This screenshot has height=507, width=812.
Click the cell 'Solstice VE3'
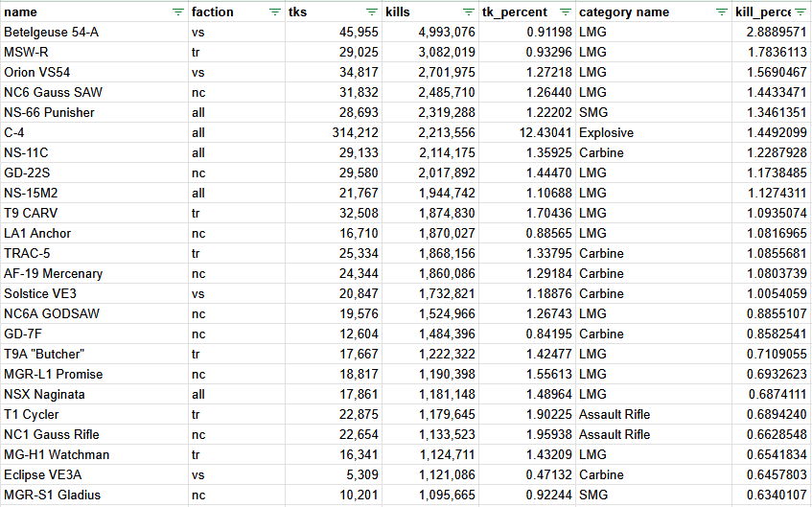(x=94, y=294)
